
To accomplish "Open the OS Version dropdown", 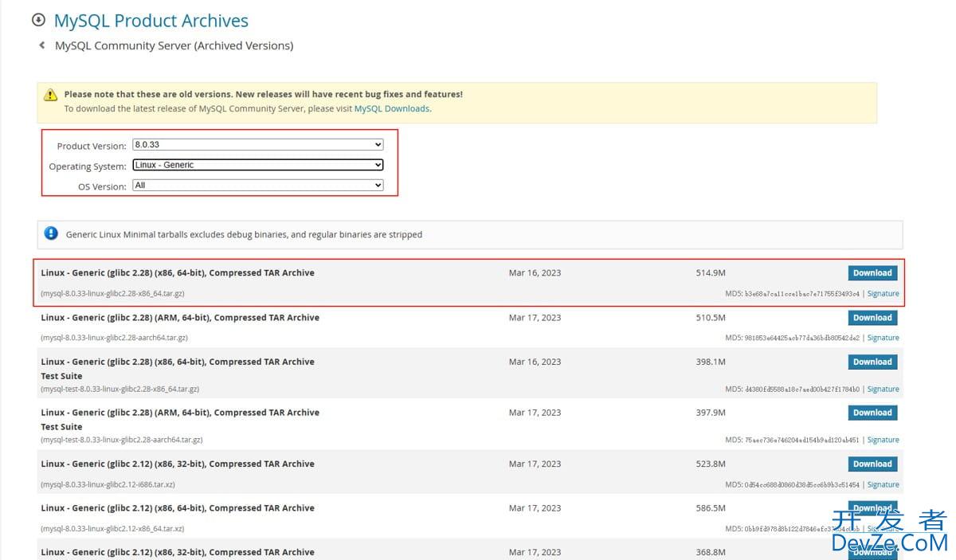I will coord(258,185).
